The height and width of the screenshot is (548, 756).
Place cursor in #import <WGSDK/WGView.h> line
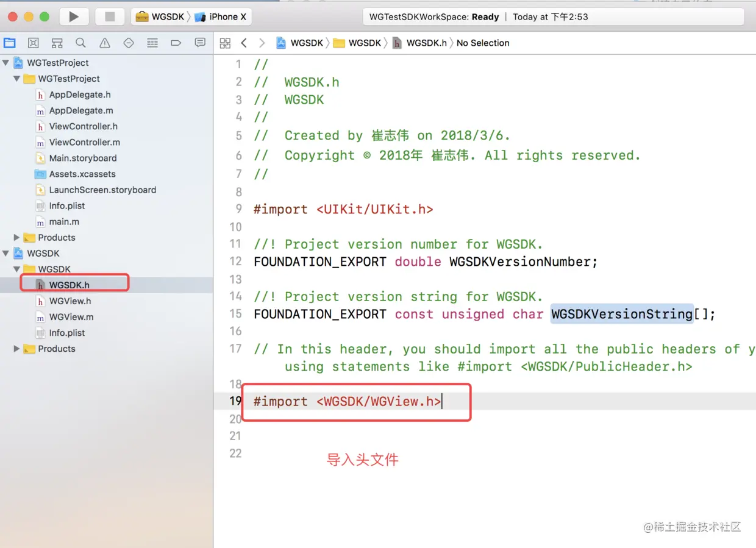coord(348,401)
